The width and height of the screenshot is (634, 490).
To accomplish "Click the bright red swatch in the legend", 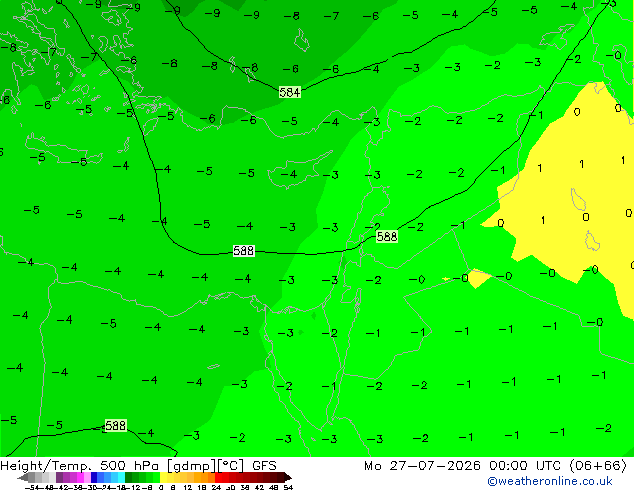I will (218, 477).
